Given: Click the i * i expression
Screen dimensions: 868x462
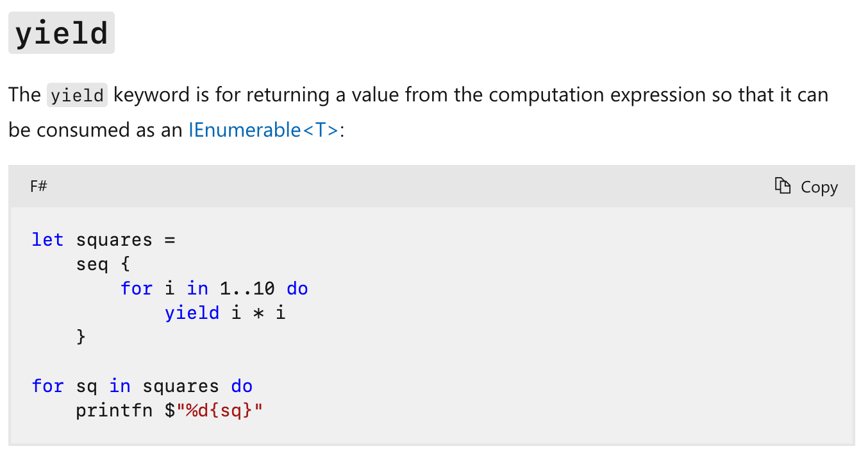Looking at the screenshot, I should [258, 313].
